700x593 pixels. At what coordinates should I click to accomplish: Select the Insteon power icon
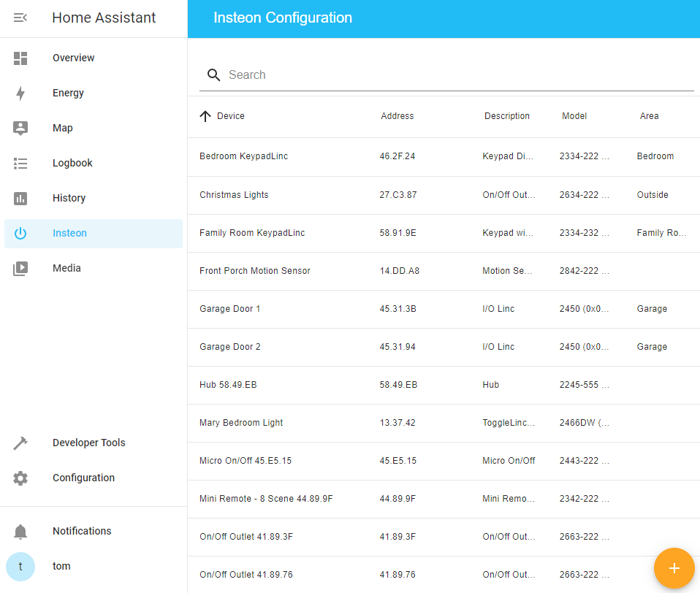(x=20, y=233)
